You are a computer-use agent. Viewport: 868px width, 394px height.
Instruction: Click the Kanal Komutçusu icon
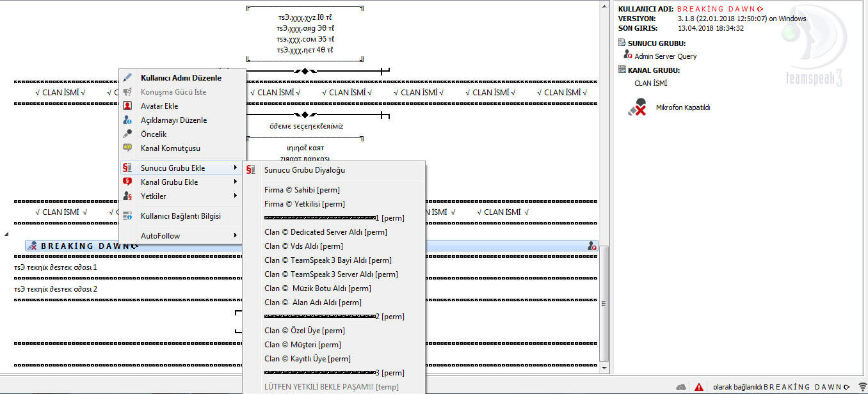tap(127, 148)
